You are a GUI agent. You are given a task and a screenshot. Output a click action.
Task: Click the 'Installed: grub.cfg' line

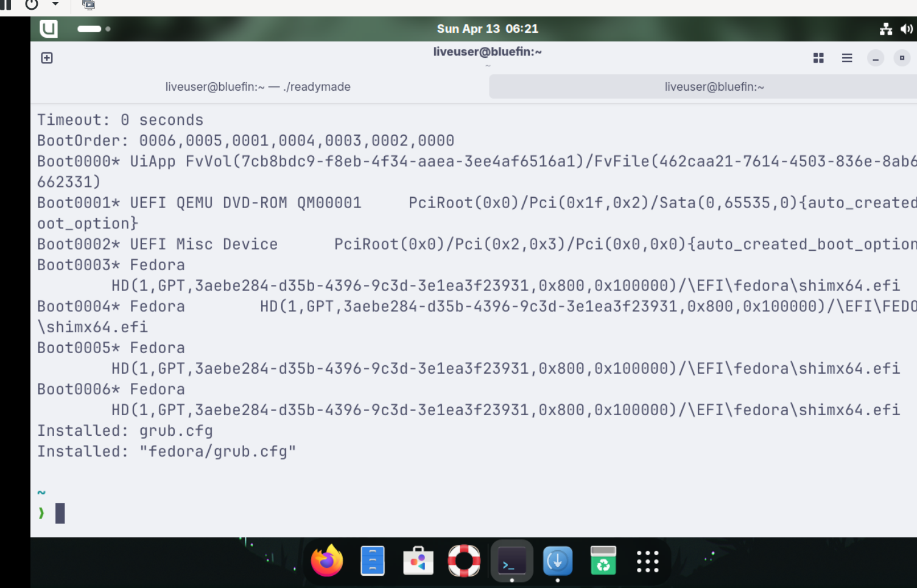coord(125,430)
